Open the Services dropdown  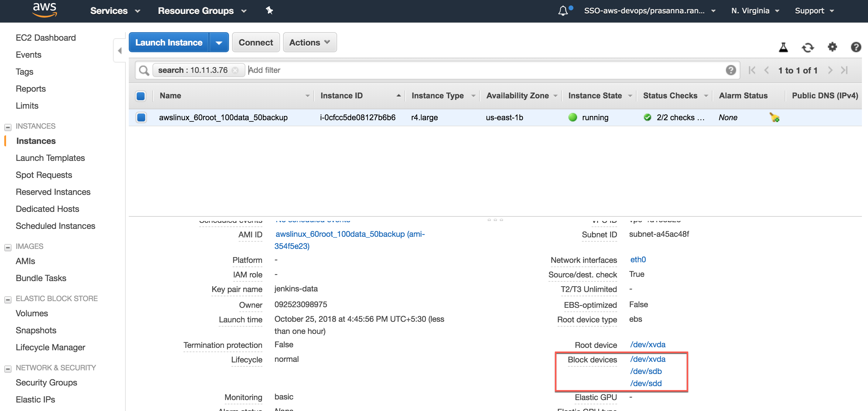coord(115,11)
